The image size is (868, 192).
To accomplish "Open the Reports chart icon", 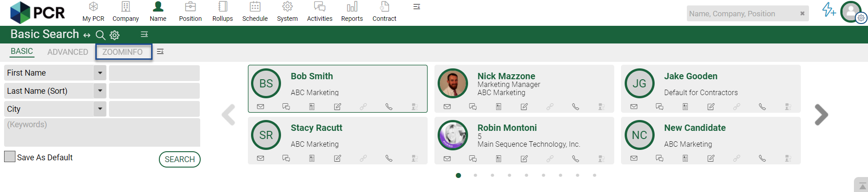I will point(352,7).
